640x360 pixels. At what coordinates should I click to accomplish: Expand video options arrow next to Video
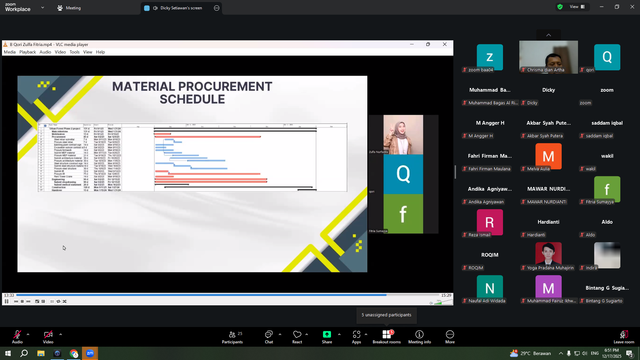pyautogui.click(x=60, y=335)
